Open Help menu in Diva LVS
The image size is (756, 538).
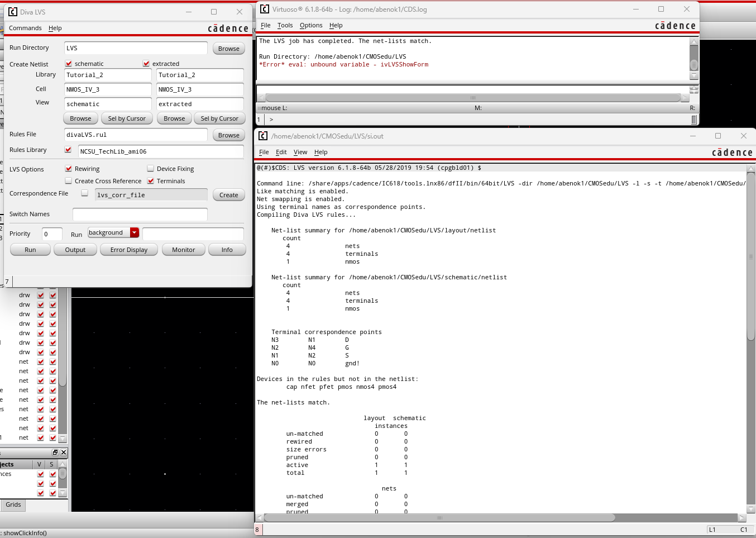point(55,28)
